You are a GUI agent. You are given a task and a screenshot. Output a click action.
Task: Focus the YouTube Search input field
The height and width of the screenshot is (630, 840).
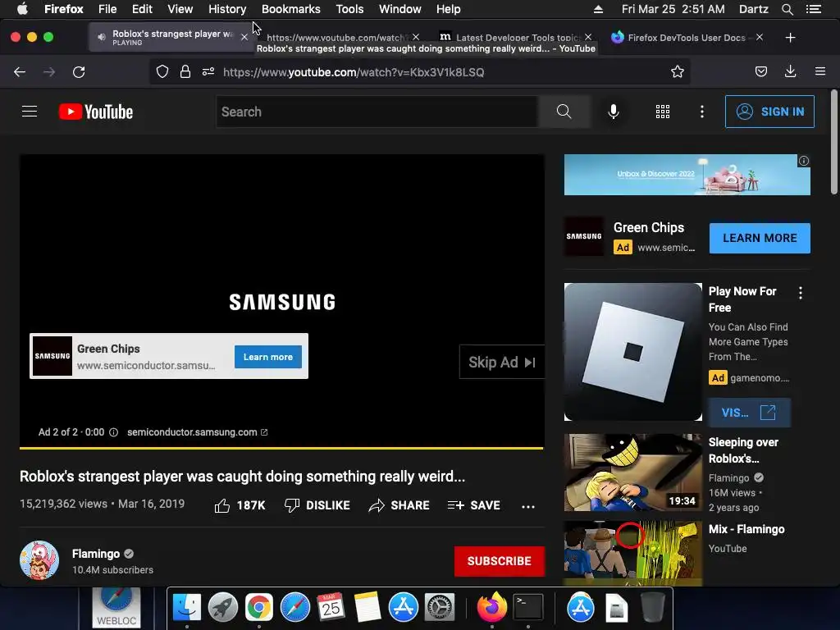click(377, 112)
